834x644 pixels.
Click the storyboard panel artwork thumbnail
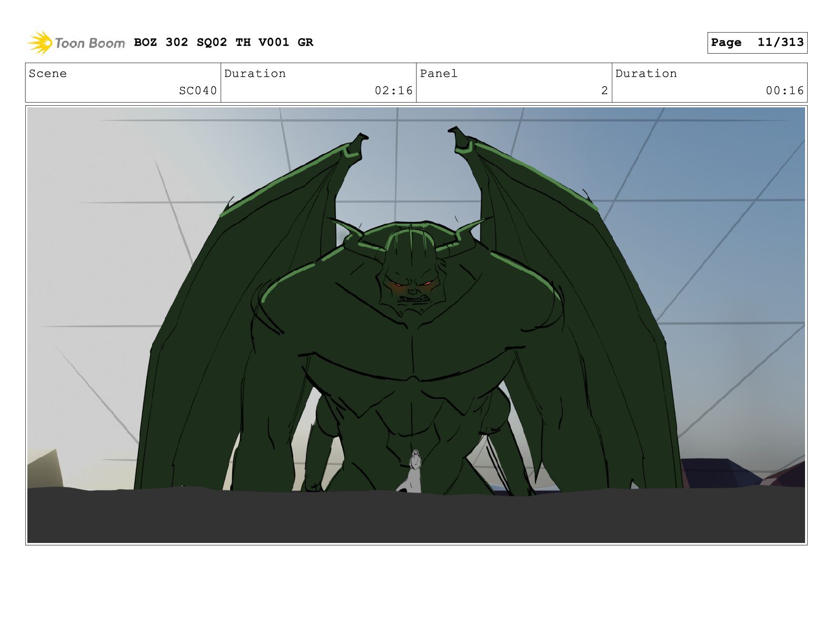pos(416,325)
